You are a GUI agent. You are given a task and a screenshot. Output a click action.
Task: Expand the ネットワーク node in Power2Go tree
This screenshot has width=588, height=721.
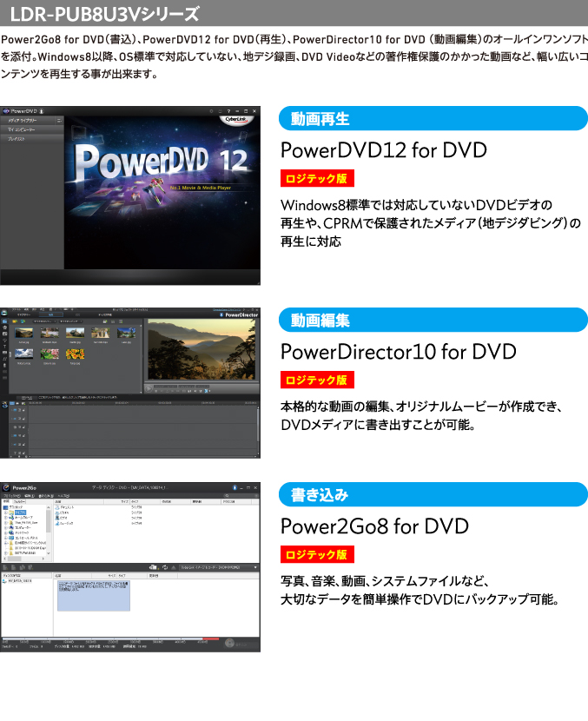coord(5,533)
